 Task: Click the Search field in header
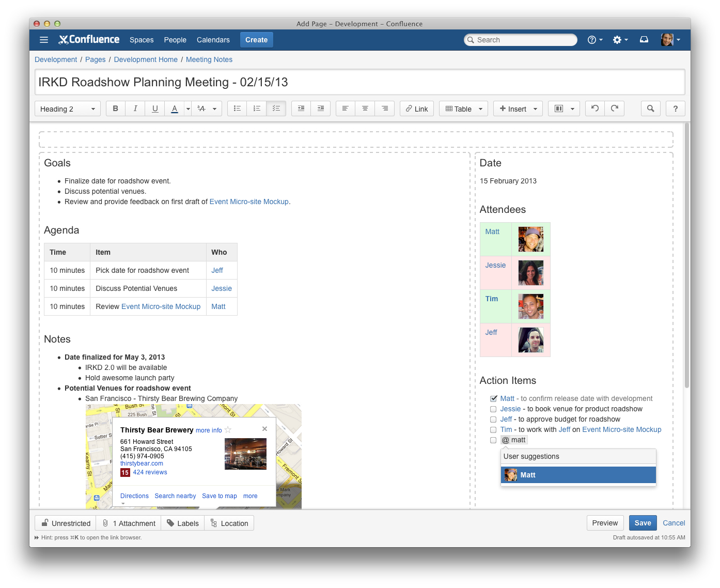coord(521,40)
